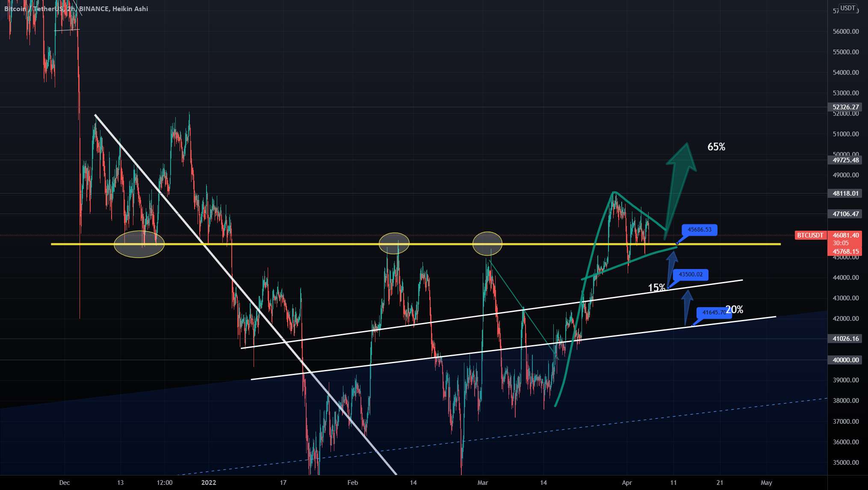Click the Apr label on time axis
The image size is (868, 490).
[x=627, y=483]
